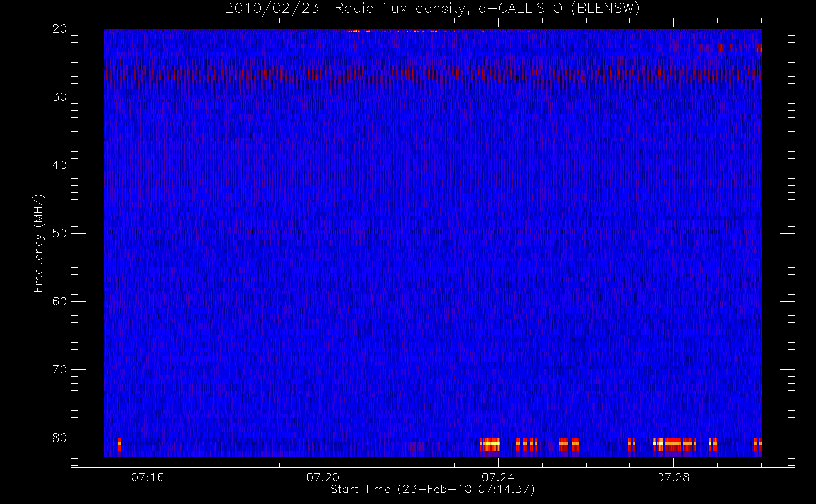The height and width of the screenshot is (504, 816).
Task: Click the 70 MHz frequency tick label
Action: click(60, 370)
